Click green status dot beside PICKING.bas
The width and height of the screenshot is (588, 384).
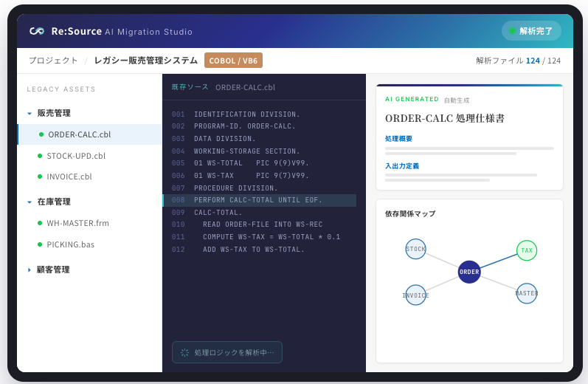pyautogui.click(x=40, y=244)
